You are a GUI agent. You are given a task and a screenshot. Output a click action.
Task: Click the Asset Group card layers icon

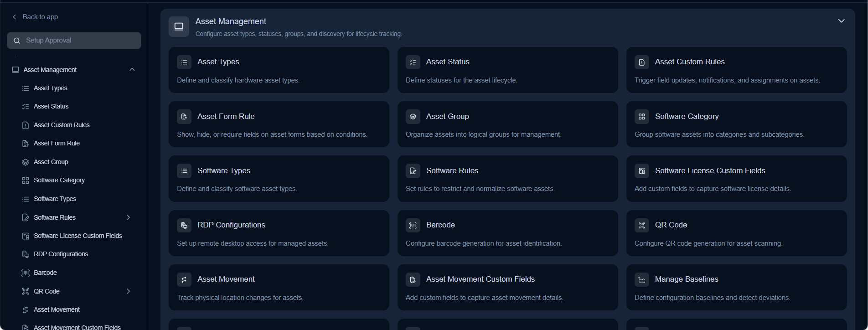[x=413, y=117]
